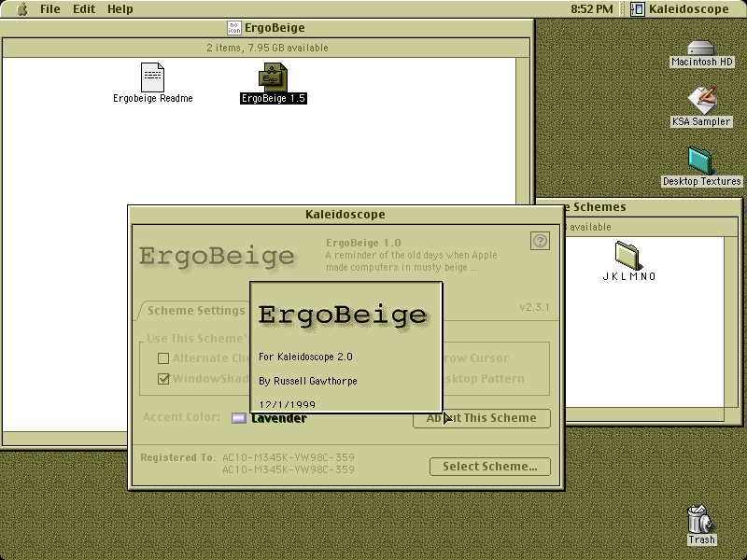Click the menu bar clock
The image size is (747, 560).
(592, 9)
